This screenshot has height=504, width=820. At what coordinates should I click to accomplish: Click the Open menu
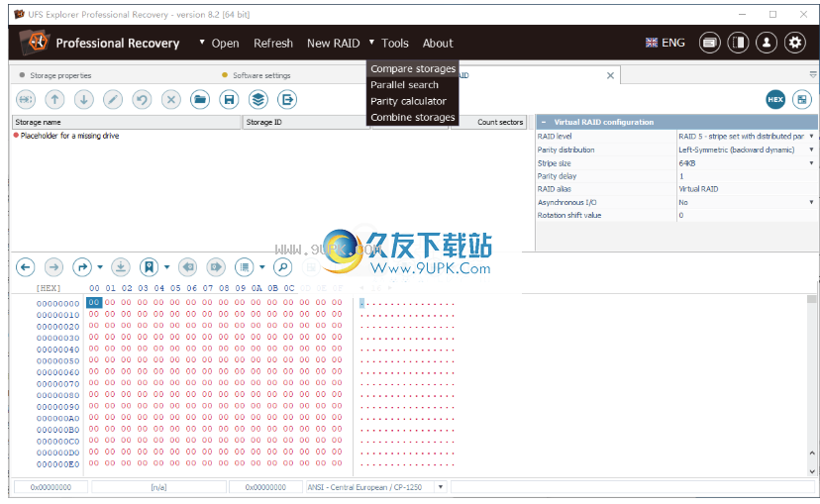(225, 43)
